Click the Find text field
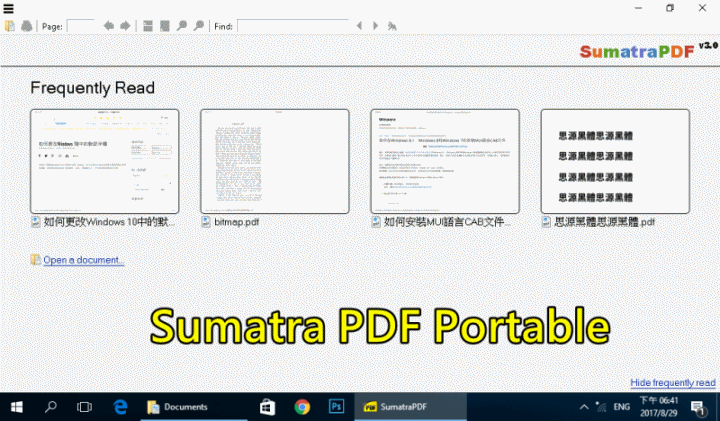 [293, 26]
